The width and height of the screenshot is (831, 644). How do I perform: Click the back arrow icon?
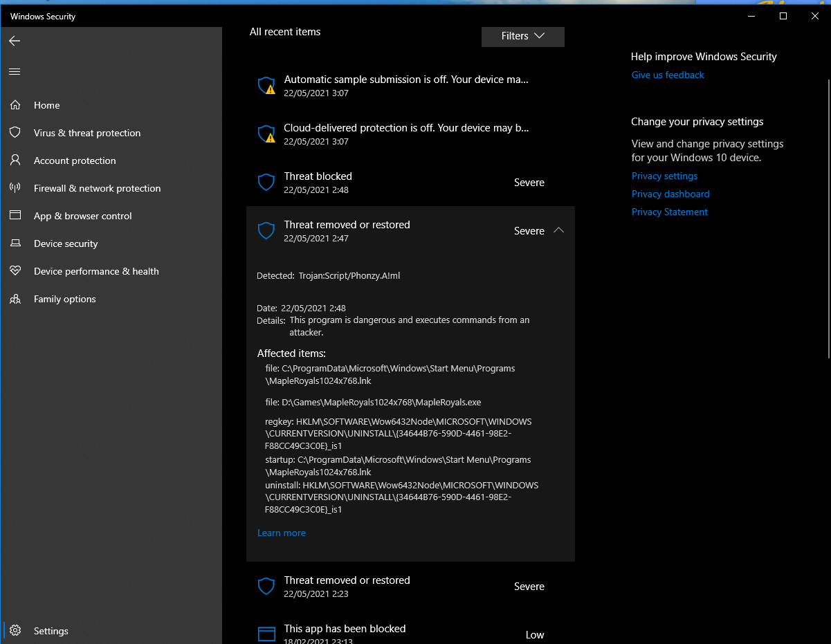tap(15, 41)
